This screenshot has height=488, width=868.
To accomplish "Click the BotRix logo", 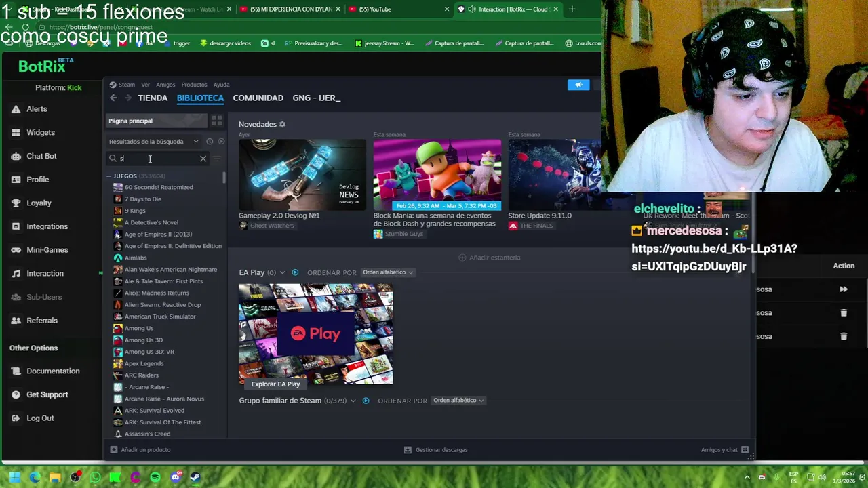I will click(x=45, y=66).
